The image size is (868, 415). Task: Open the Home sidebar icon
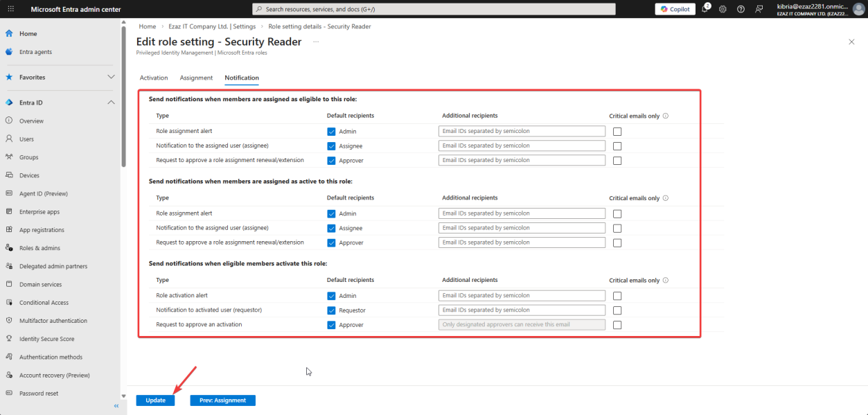pyautogui.click(x=9, y=33)
